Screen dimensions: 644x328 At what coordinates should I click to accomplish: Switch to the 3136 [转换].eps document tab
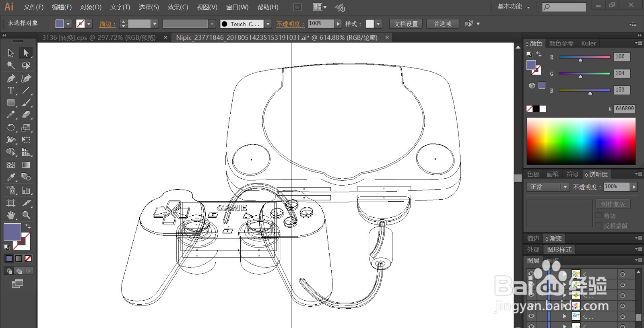pos(99,37)
